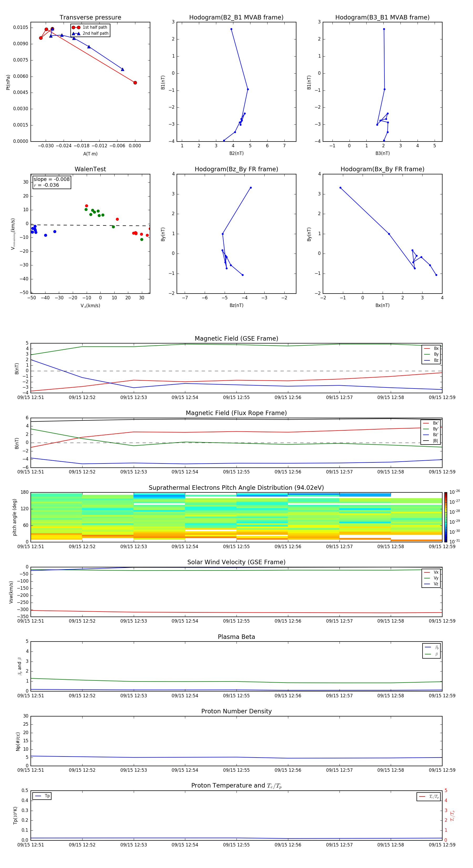The width and height of the screenshot is (473, 868).
Task: Click the "V_remaining(km/s)" y-axis label
Action: click(13, 234)
